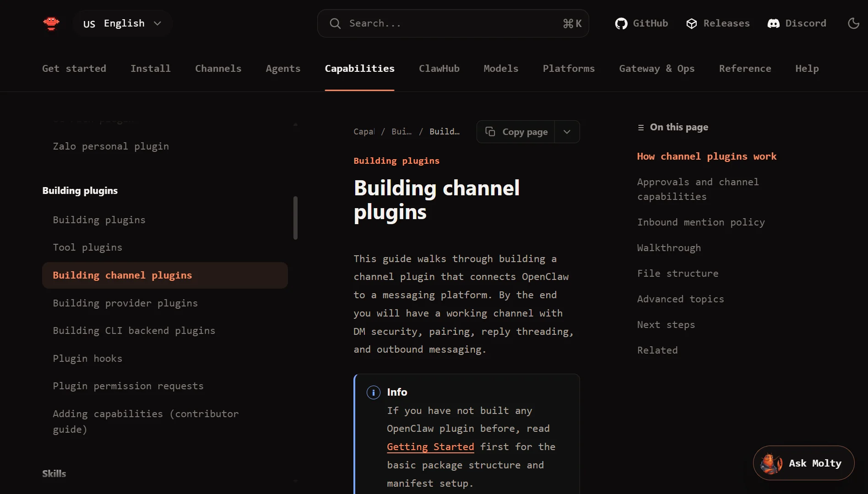The height and width of the screenshot is (494, 868).
Task: Click the Discord logo icon
Action: tap(774, 23)
